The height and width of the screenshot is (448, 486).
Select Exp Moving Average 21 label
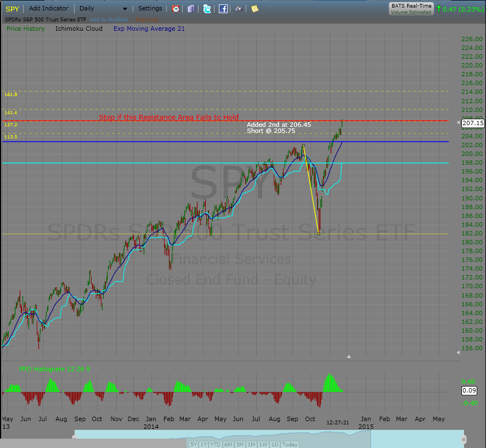[x=149, y=29]
